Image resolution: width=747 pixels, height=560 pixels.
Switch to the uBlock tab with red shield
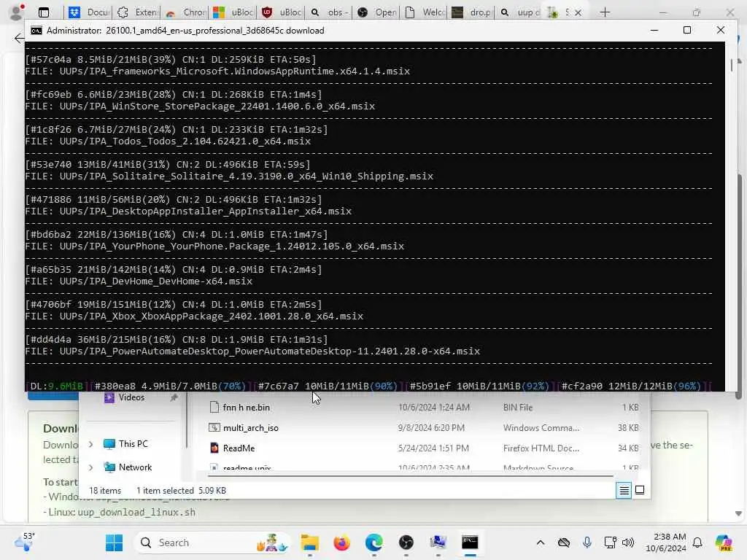click(x=282, y=12)
